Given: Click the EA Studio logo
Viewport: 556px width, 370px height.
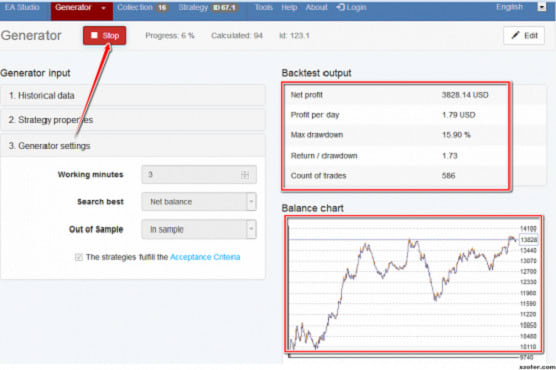Looking at the screenshot, I should tap(22, 7).
